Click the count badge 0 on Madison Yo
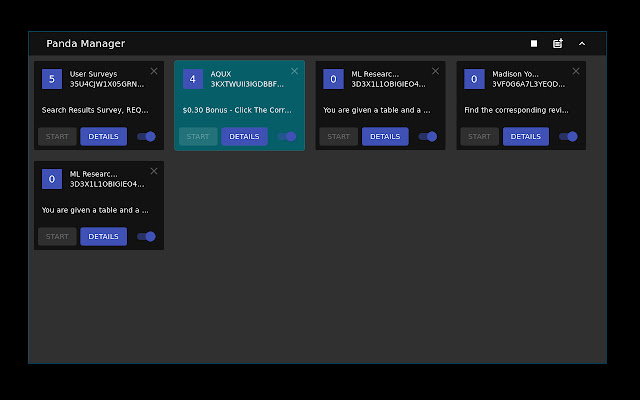The image size is (640, 400). pos(474,79)
